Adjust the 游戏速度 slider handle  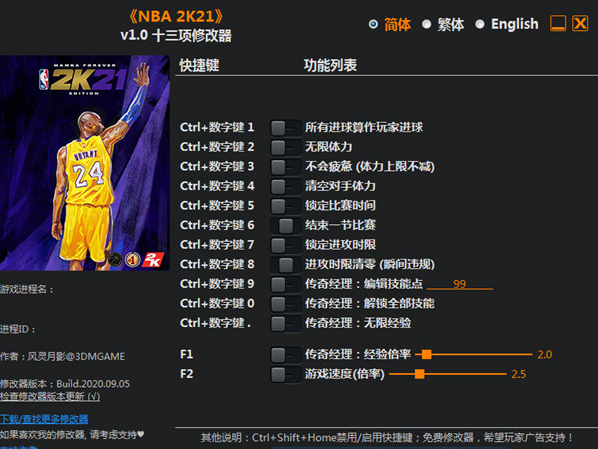(420, 374)
